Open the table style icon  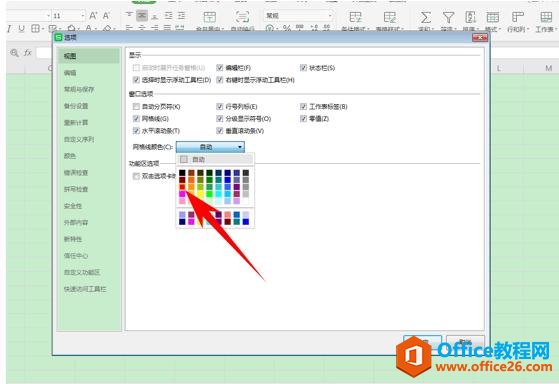390,17
